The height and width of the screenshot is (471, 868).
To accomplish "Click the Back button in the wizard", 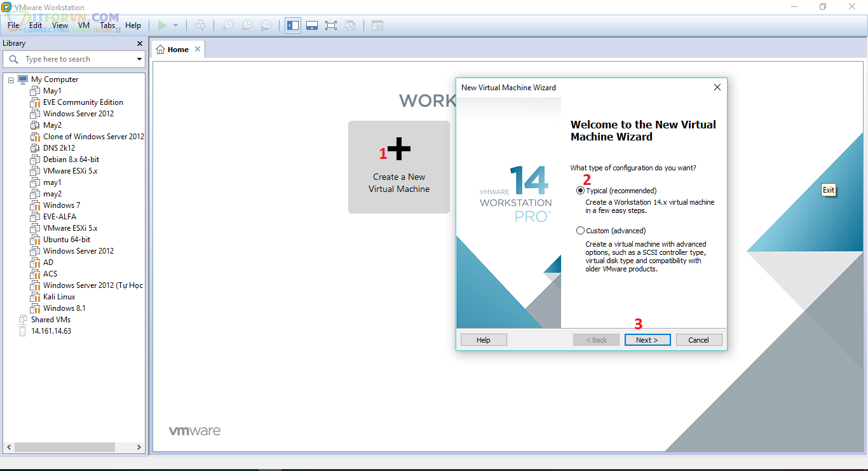I will click(x=596, y=340).
